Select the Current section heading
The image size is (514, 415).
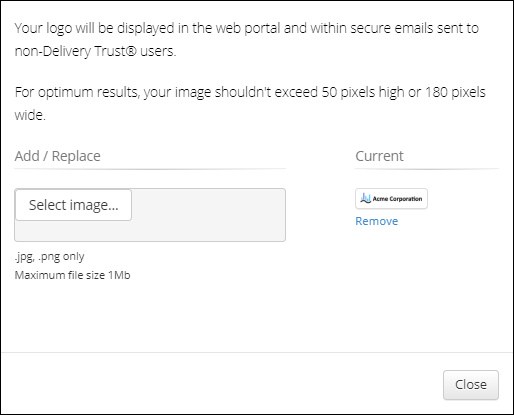coord(379,156)
